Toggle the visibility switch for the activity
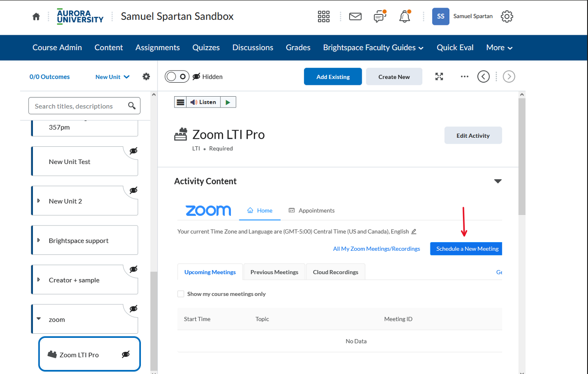The image size is (588, 374). [177, 76]
